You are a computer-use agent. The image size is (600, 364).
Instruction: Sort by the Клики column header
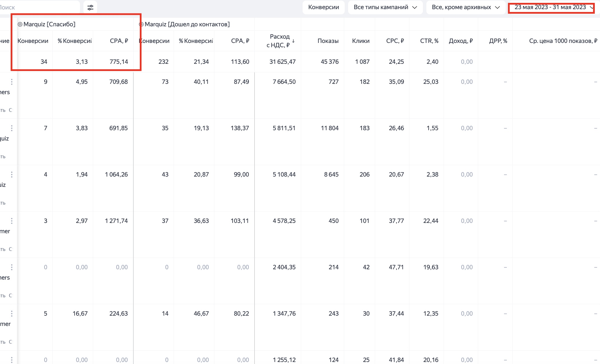(361, 41)
